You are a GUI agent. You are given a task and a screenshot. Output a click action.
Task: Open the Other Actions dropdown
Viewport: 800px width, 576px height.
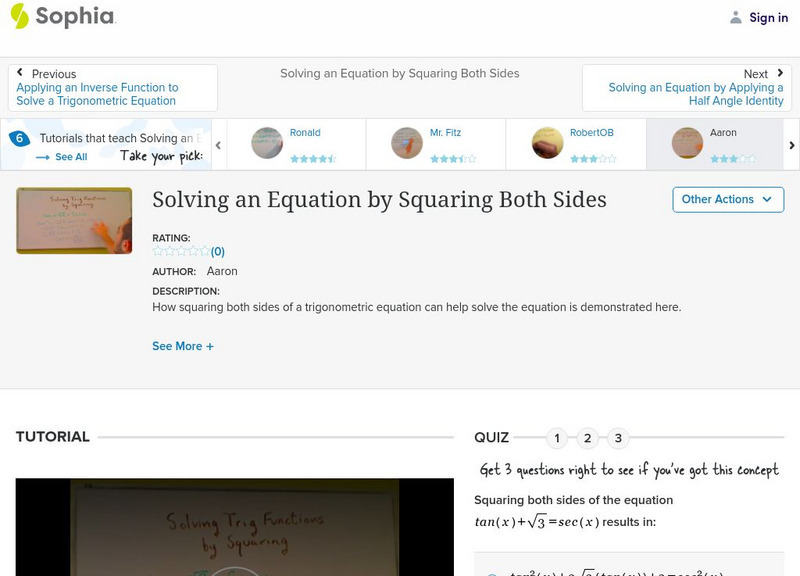[725, 199]
